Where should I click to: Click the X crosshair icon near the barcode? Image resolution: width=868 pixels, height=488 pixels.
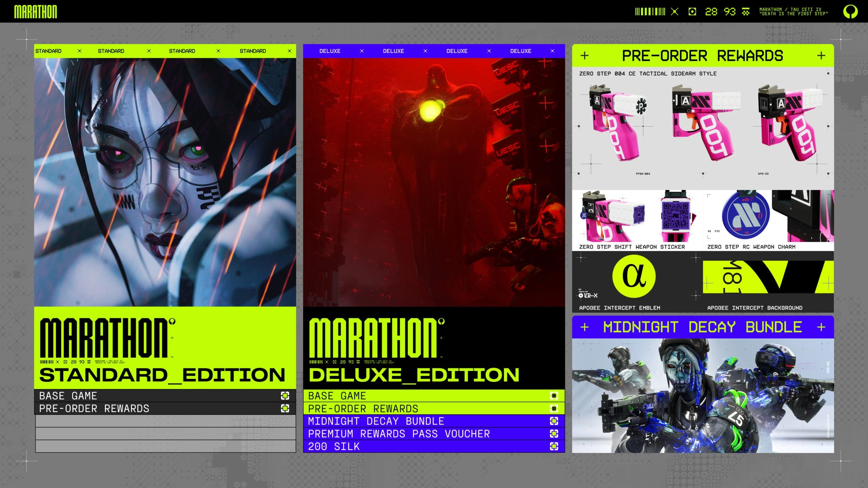click(x=674, y=12)
